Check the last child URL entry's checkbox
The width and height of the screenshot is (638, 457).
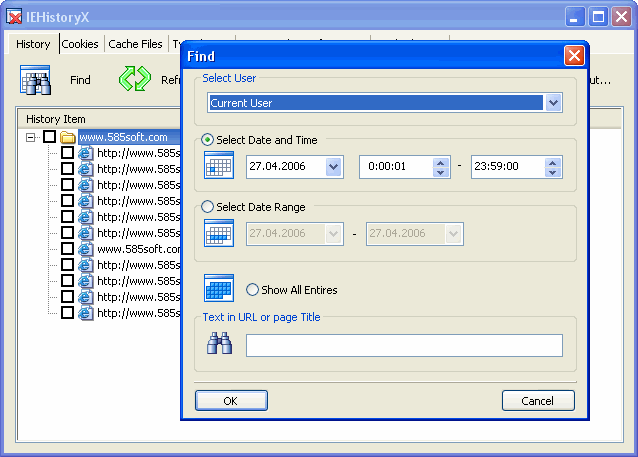coord(68,313)
